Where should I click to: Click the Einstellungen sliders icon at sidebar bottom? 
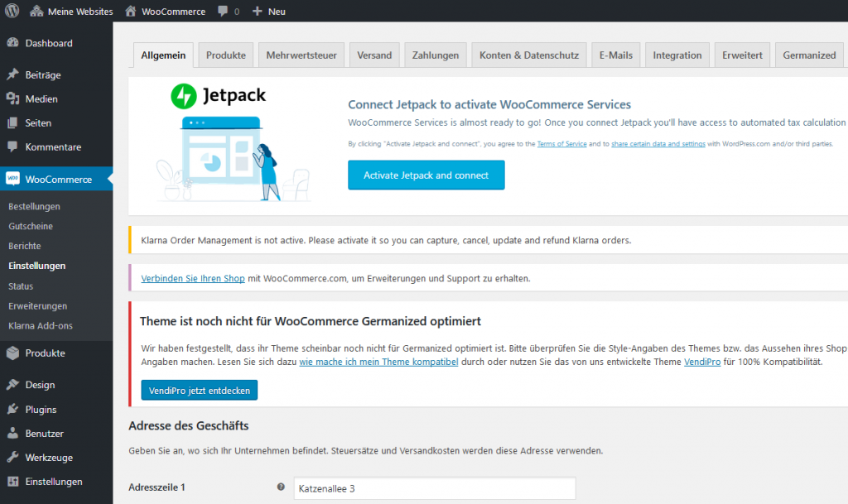[x=13, y=482]
